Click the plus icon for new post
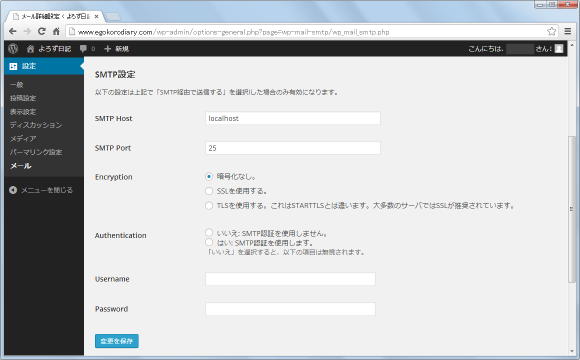 [107, 48]
